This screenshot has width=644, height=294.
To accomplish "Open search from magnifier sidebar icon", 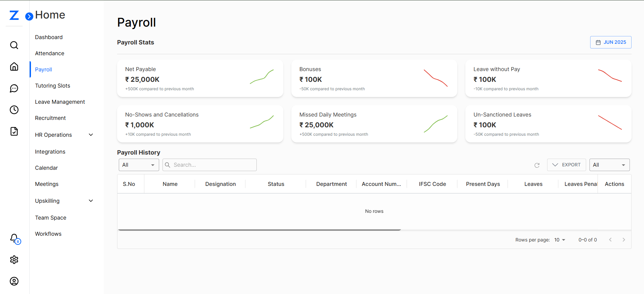I will coord(14,45).
